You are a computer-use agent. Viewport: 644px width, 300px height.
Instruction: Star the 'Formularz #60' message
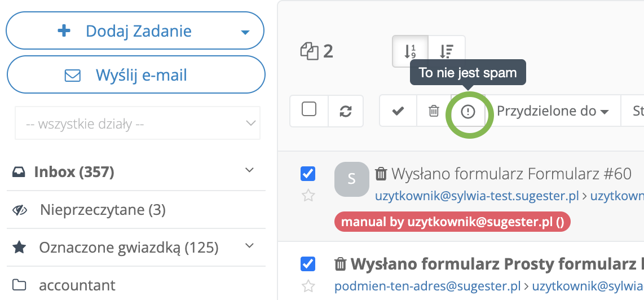click(x=308, y=196)
